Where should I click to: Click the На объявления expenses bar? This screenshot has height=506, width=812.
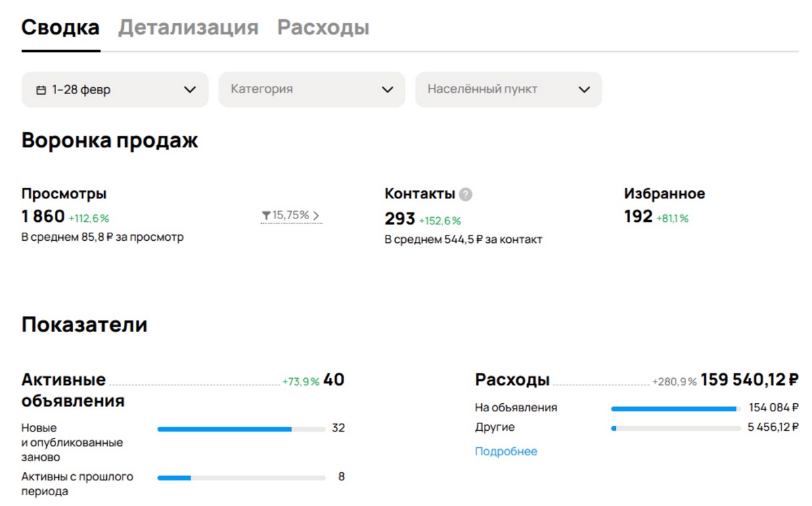[675, 409]
